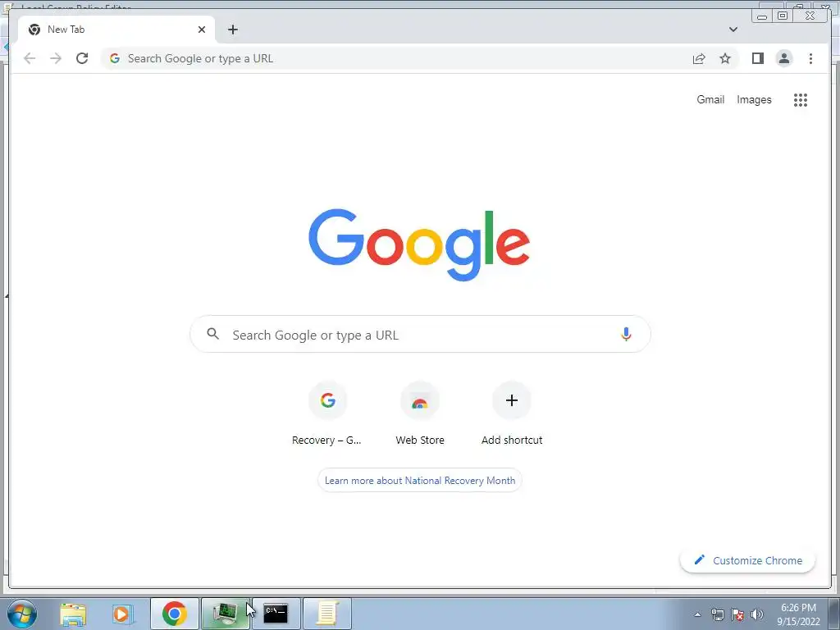
Task: Open the taskbar clock and date
Action: coord(798,614)
